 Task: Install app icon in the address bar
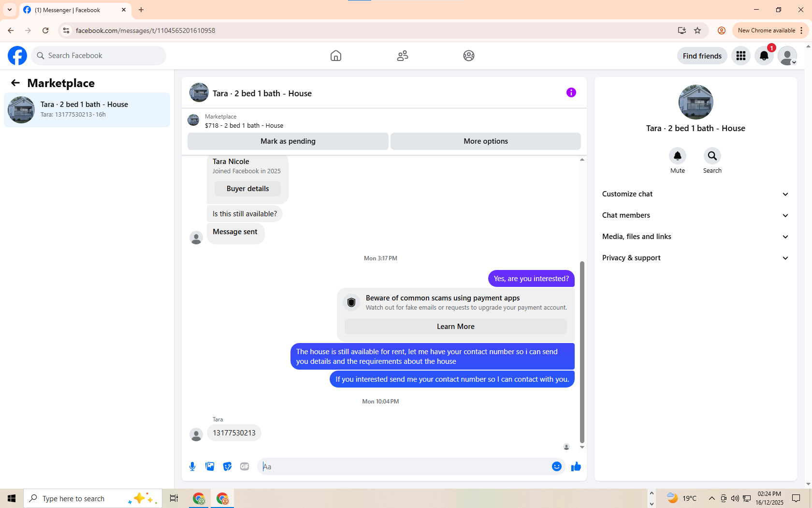coord(682,30)
